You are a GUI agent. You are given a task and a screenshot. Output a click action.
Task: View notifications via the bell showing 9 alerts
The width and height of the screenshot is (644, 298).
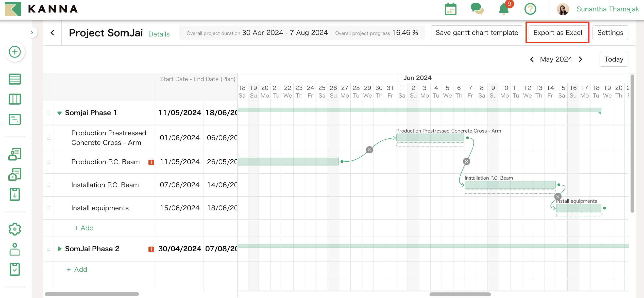504,9
